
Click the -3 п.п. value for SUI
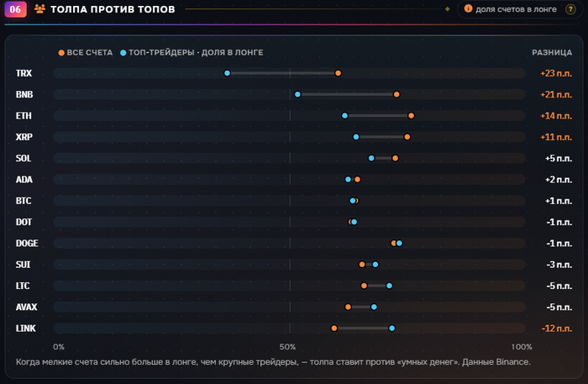click(559, 265)
